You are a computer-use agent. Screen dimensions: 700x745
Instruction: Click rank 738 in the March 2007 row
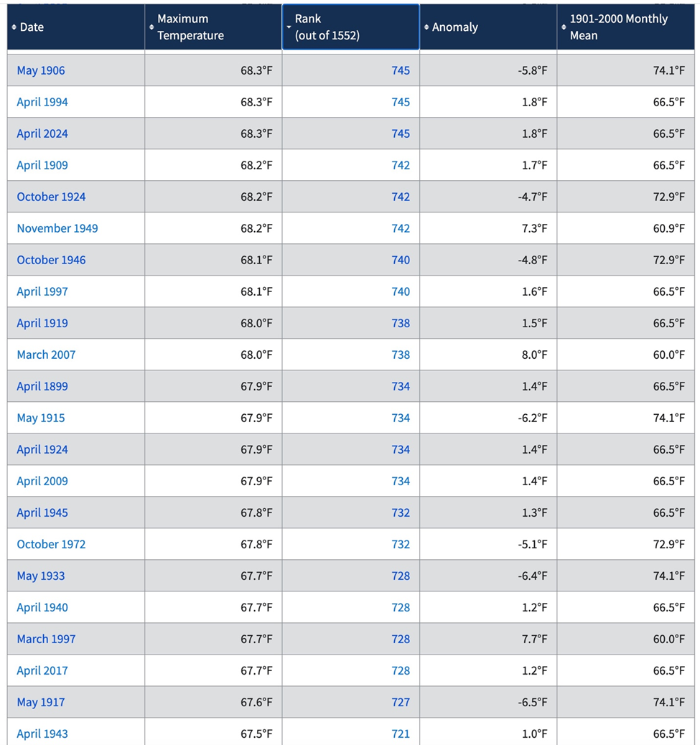[x=401, y=355]
